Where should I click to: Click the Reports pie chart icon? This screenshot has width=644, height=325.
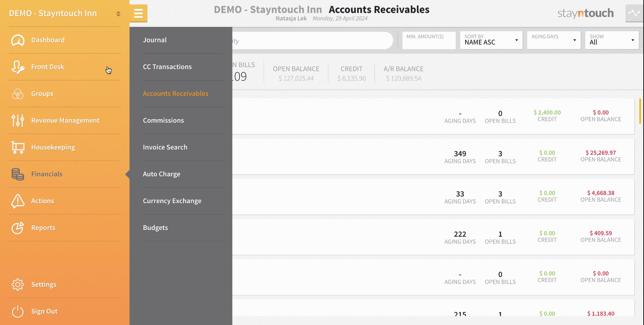(18, 228)
